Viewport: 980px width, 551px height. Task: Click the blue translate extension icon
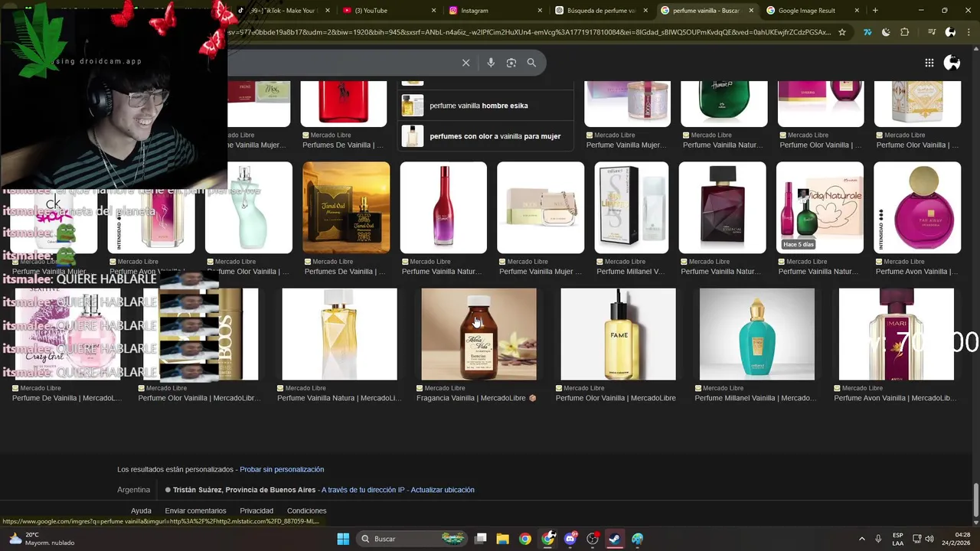coord(867,32)
